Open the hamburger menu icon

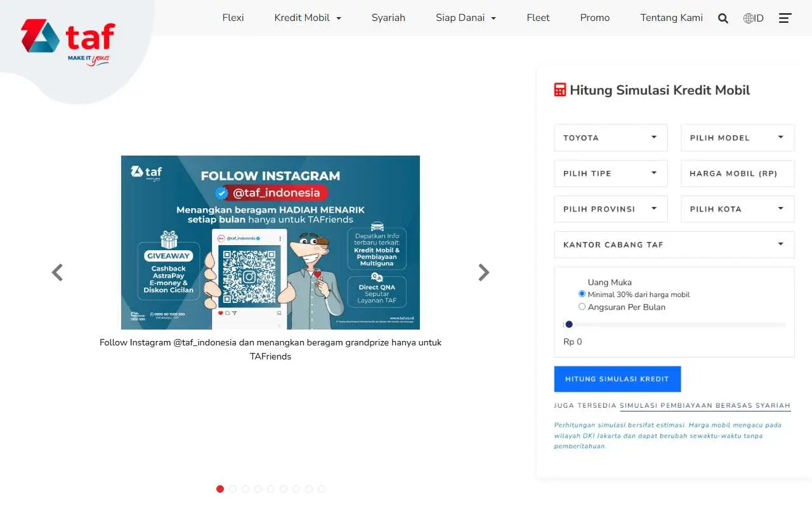pyautogui.click(x=785, y=18)
